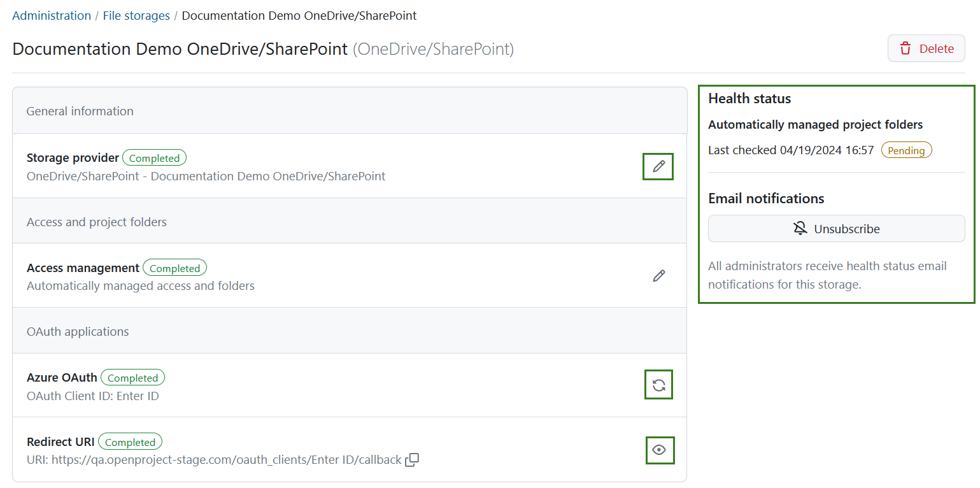Edit the Storage provider with pencil icon

pyautogui.click(x=658, y=167)
